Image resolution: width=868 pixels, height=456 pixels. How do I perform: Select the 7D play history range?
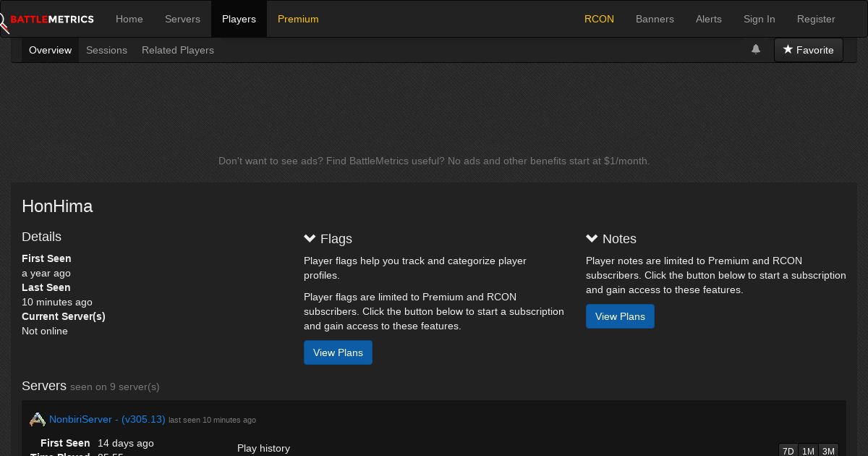point(788,450)
